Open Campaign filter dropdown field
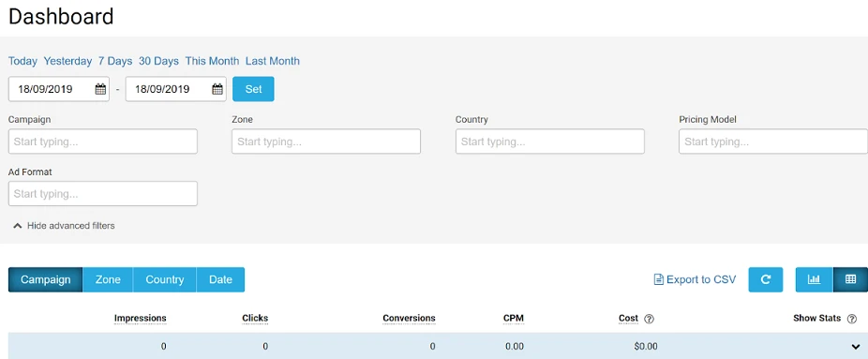The image size is (868, 359). coord(103,142)
